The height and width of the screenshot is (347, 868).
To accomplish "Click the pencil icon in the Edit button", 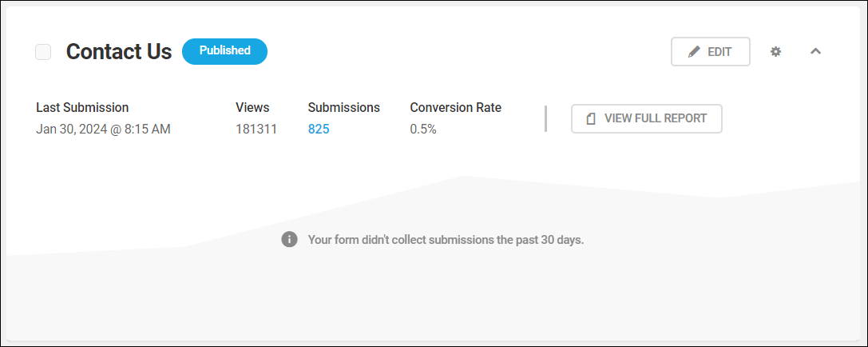I will point(694,51).
